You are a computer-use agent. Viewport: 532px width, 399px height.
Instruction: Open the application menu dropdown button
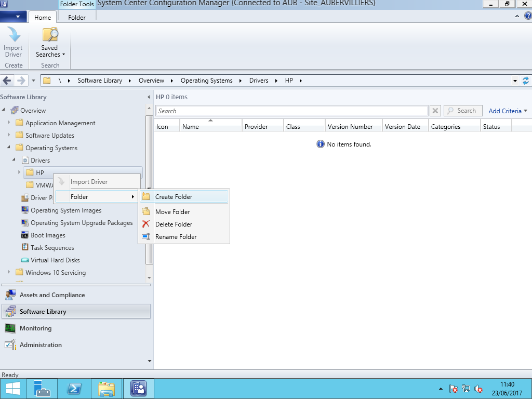tap(14, 16)
